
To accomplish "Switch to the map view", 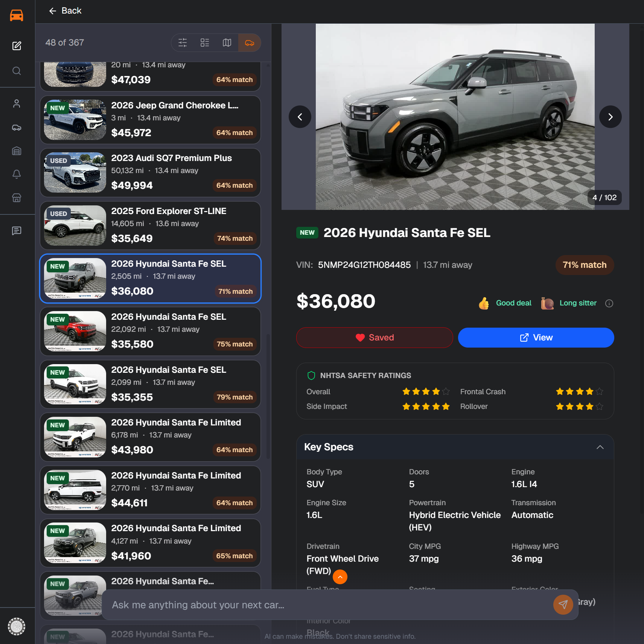I will [227, 43].
